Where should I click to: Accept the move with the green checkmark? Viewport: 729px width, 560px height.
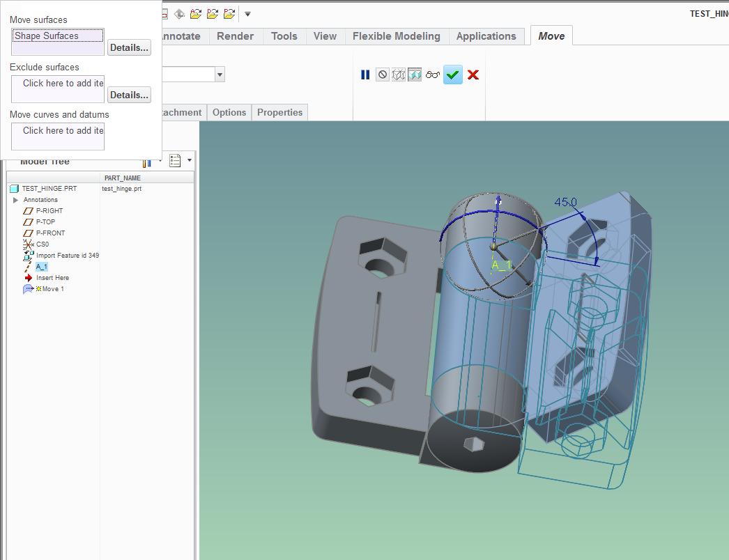(x=453, y=75)
